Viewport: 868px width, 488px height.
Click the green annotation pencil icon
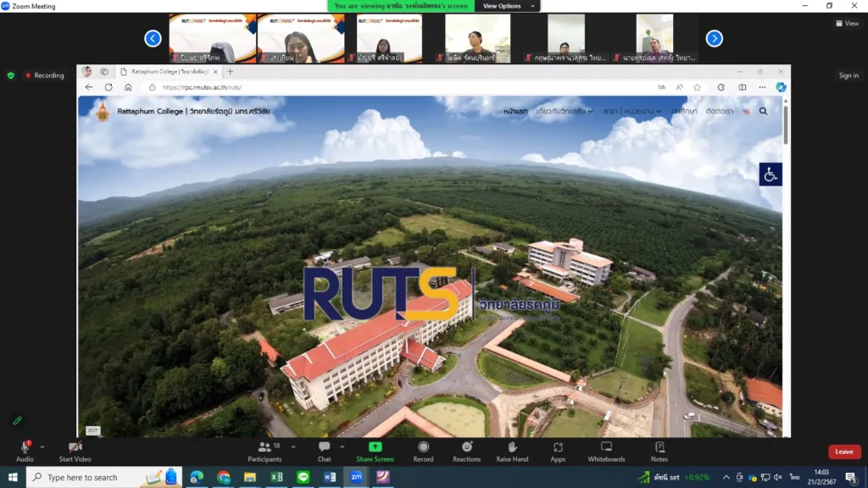tap(18, 421)
